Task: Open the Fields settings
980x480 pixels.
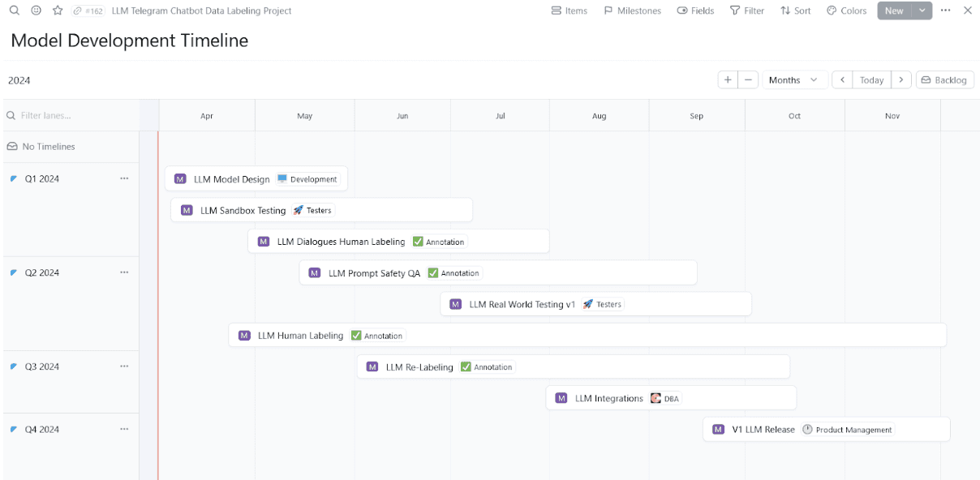Action: click(x=695, y=11)
